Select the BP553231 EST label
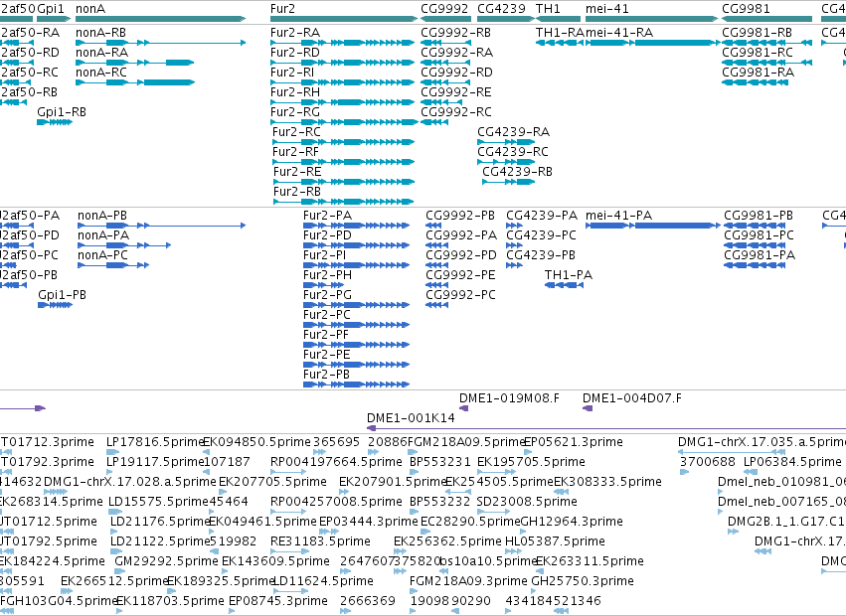Viewport: 846px width, 616px height. (439, 462)
